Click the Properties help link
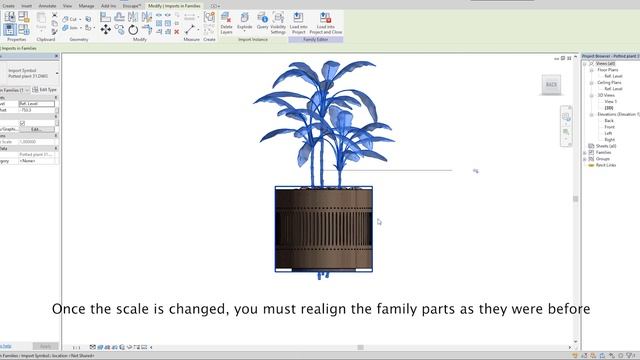This screenshot has width=640, height=360. click(x=6, y=347)
